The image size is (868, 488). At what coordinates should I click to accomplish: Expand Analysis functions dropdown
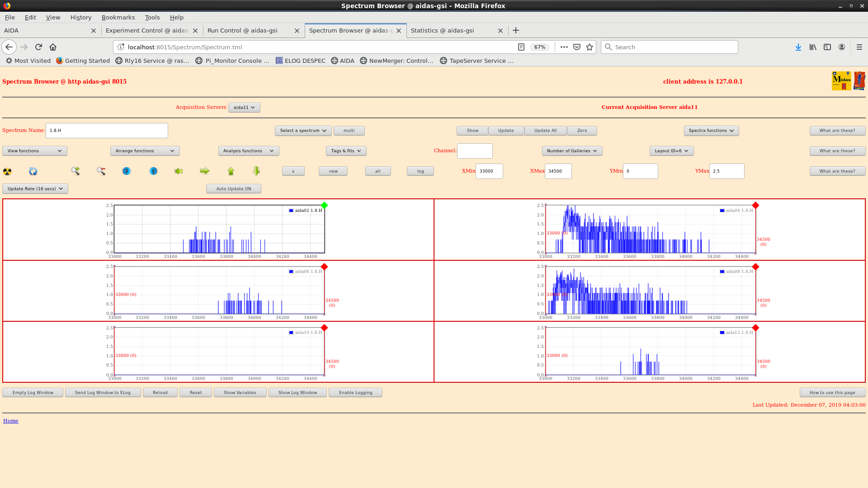click(x=249, y=151)
